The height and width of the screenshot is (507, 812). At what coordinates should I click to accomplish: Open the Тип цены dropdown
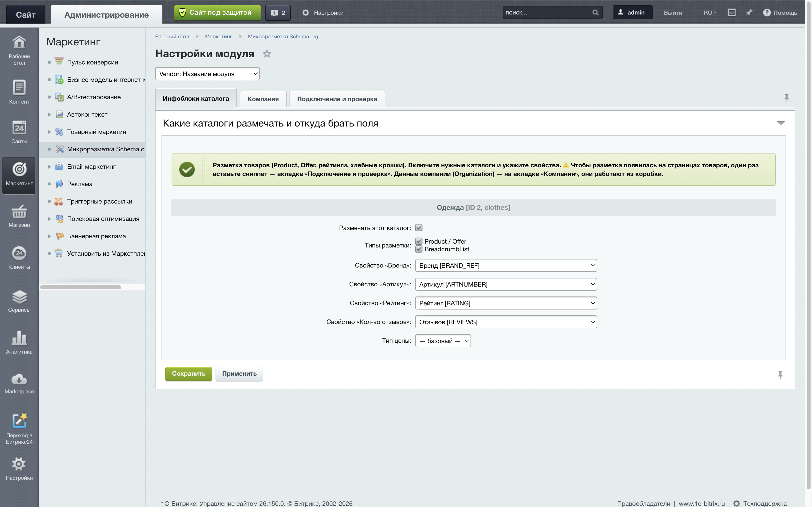[x=443, y=341]
